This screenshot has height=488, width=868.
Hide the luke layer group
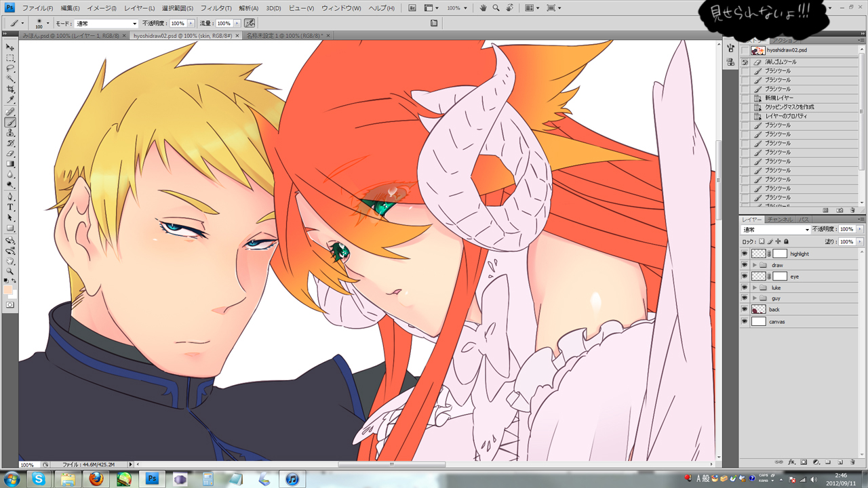tap(745, 287)
